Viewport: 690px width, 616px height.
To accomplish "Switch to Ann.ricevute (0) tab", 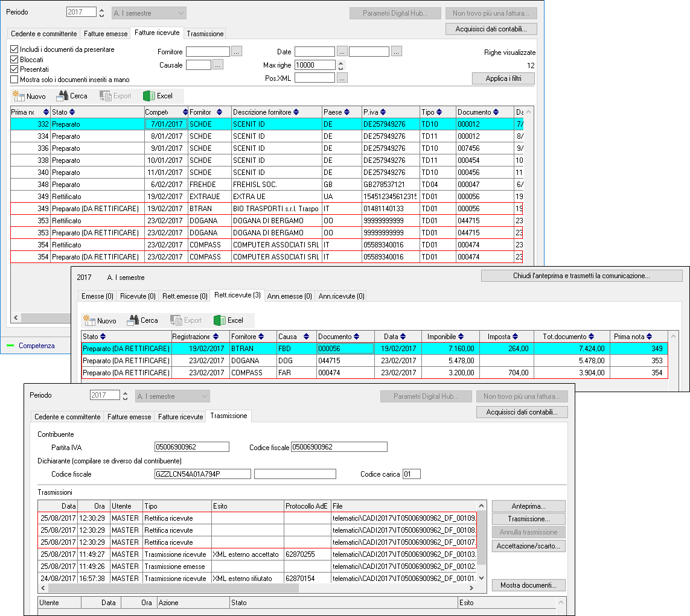I will coord(342,296).
